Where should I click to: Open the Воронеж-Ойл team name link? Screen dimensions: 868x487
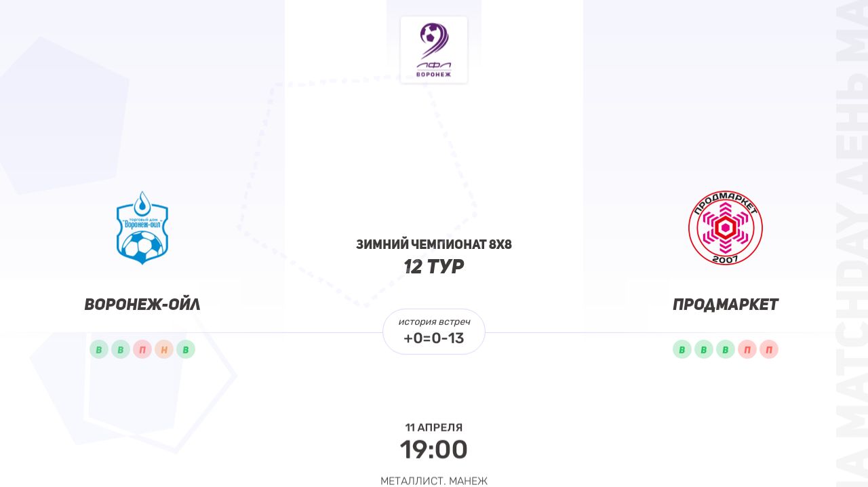tap(142, 305)
